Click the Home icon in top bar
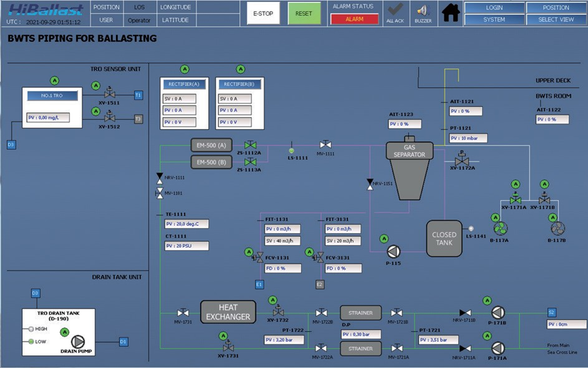This screenshot has width=588, height=368. [450, 13]
